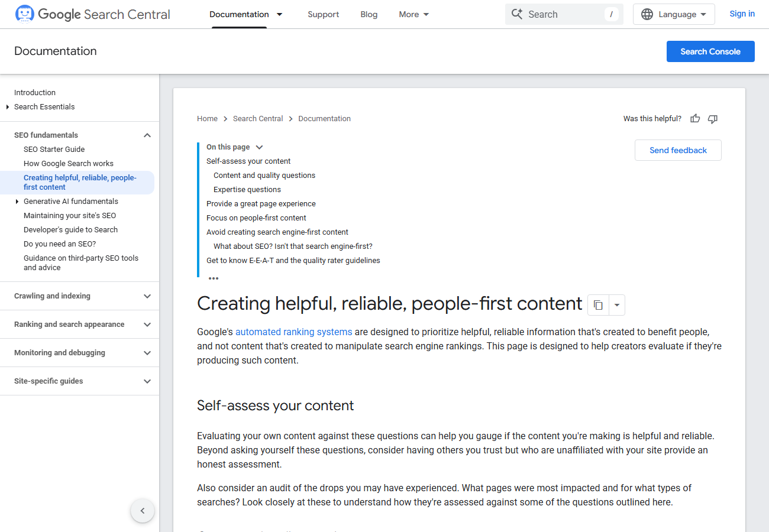The width and height of the screenshot is (769, 532).
Task: Expand the Monitoring and debugging section
Action: click(147, 353)
